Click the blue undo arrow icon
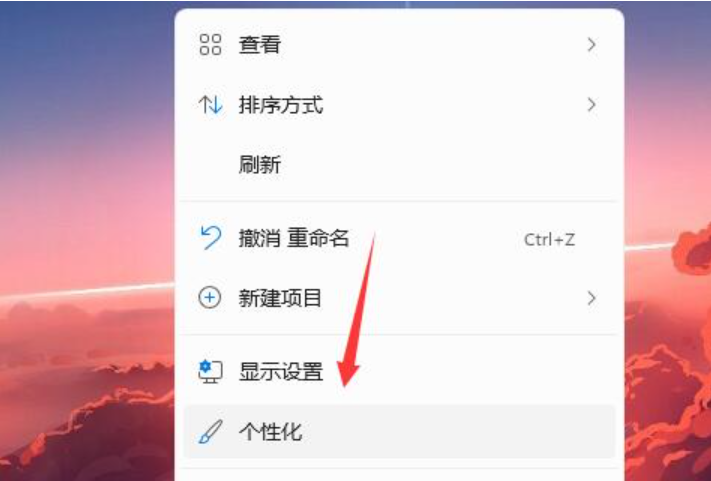 (210, 238)
